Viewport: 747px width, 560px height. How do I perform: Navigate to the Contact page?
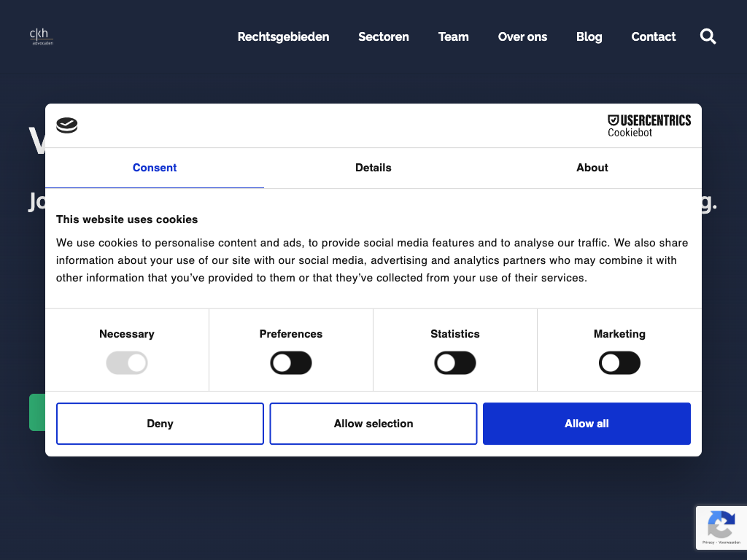click(x=653, y=36)
